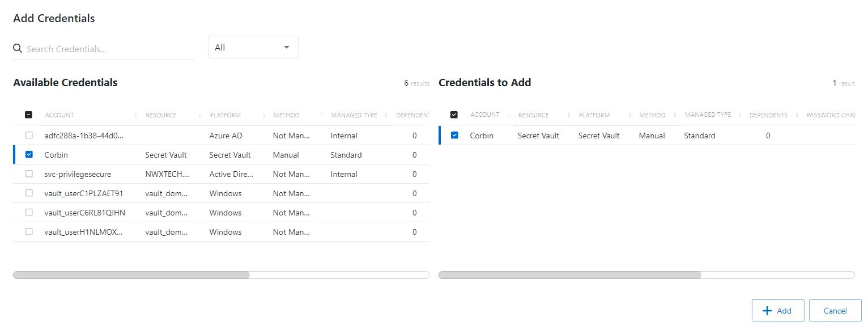Click Azure AD platform cell
Viewport: 868px width, 330px height.
(x=226, y=136)
